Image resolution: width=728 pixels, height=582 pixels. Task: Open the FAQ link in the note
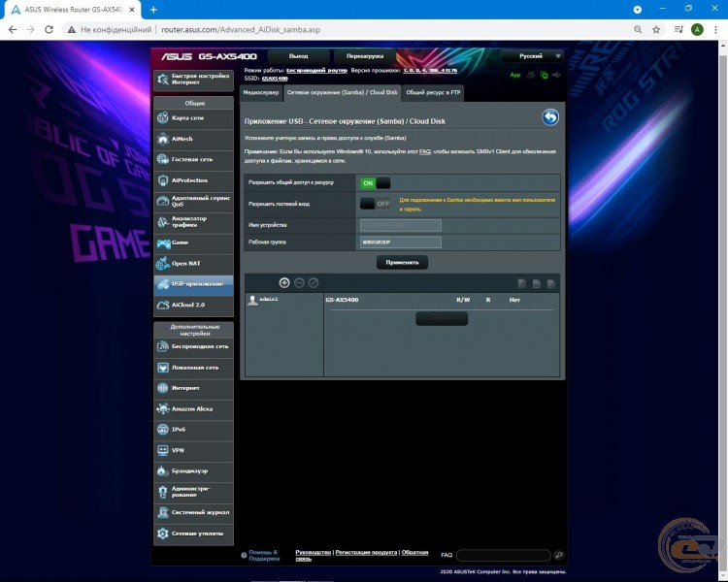425,151
